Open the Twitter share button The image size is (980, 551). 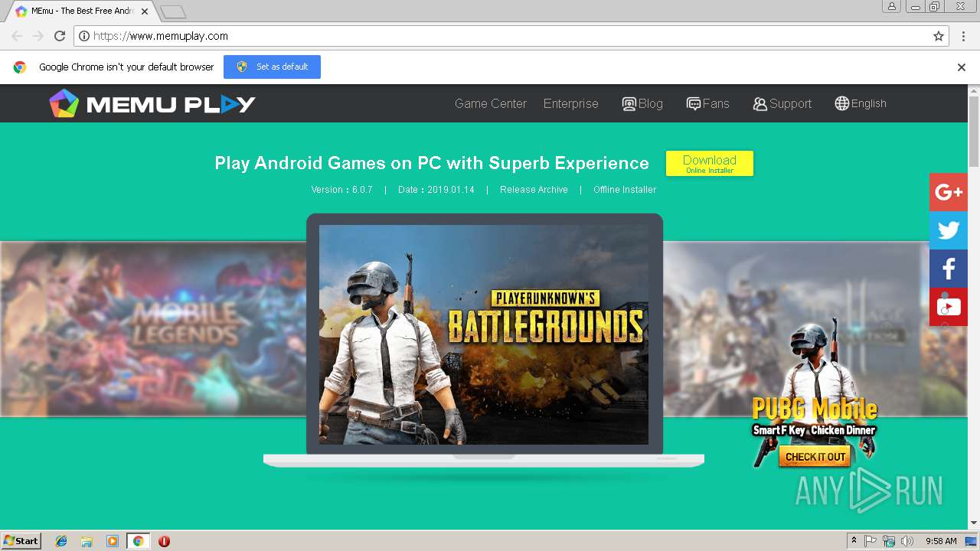[x=949, y=230]
